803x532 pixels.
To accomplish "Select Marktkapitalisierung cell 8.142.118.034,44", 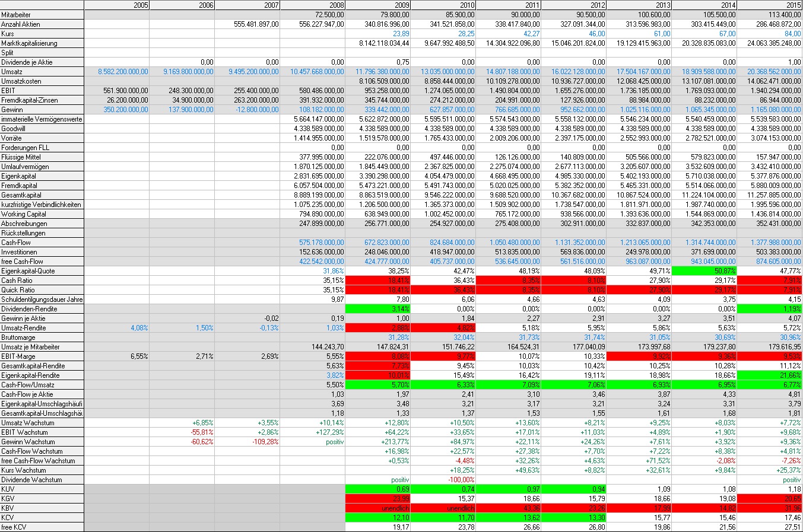I will [378, 43].
